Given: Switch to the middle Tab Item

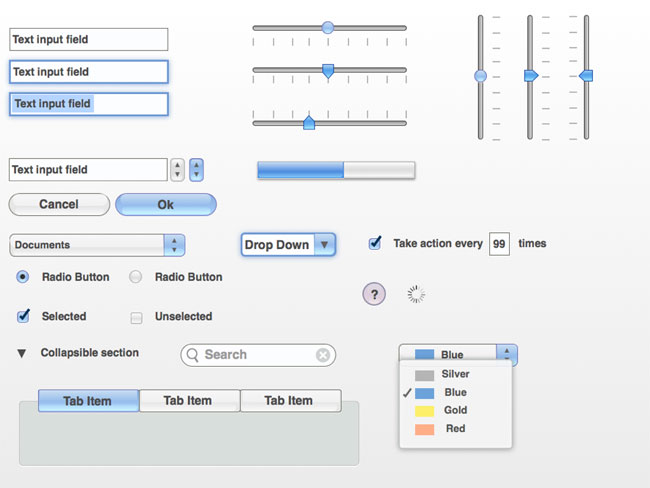Looking at the screenshot, I should pos(190,401).
